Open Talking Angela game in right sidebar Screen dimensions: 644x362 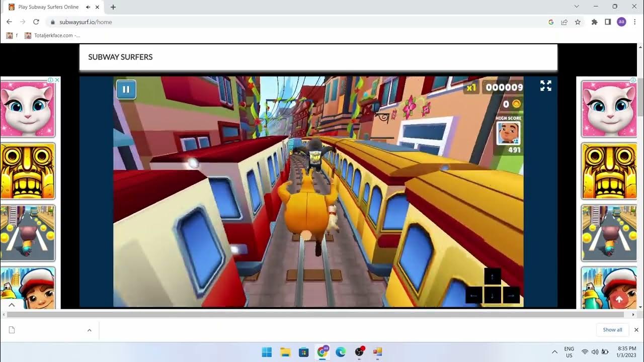(609, 109)
